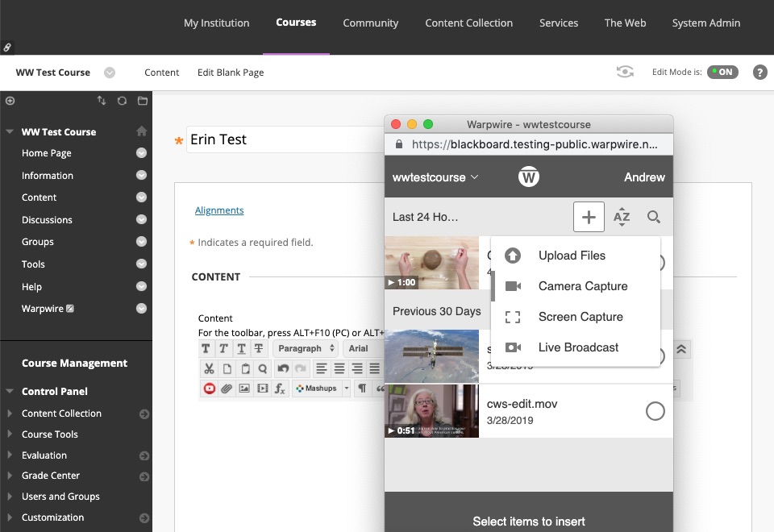The height and width of the screenshot is (532, 774).
Task: Reorder course menu items arrows icon
Action: pyautogui.click(x=102, y=101)
